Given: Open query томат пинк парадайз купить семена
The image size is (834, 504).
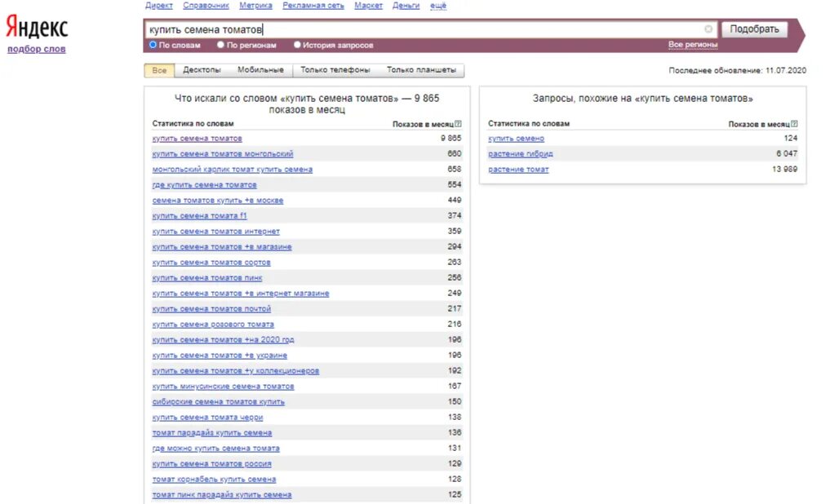Looking at the screenshot, I should coord(222,494).
